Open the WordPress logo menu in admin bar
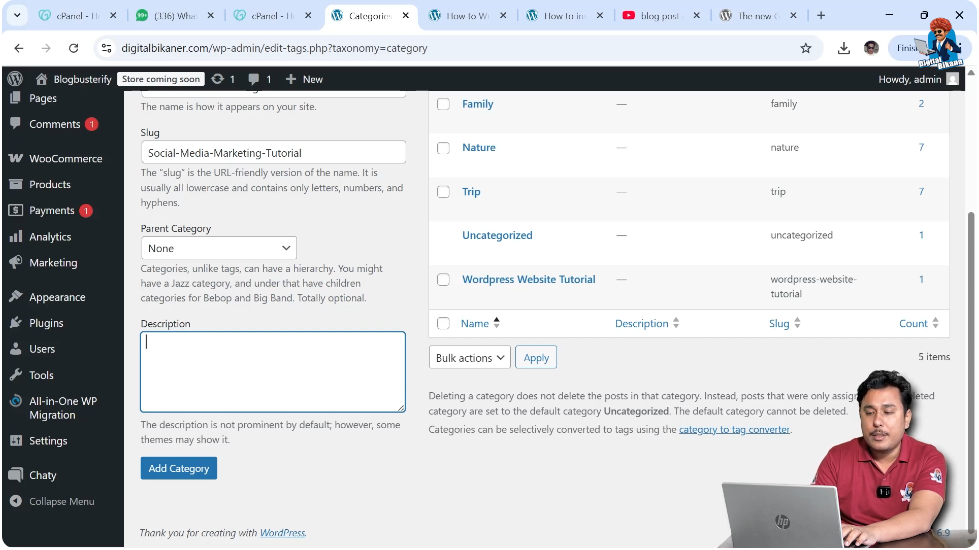The height and width of the screenshot is (550, 979). (15, 79)
